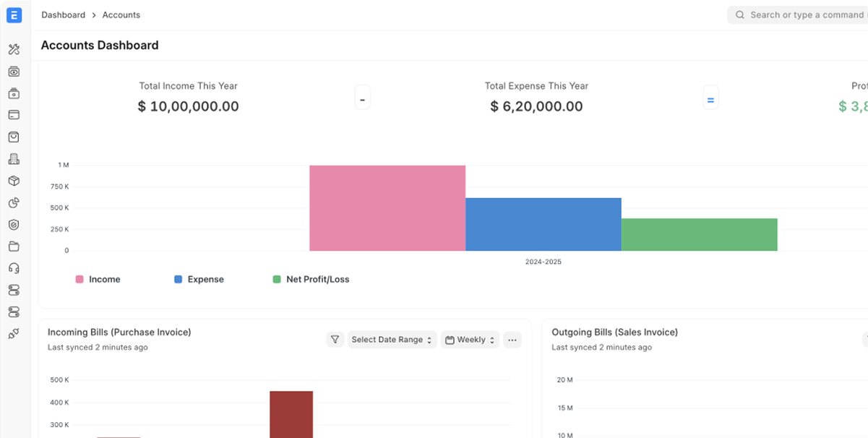
Task: Click the '15 M' label in Outgoing Bills chart
Action: click(565, 408)
